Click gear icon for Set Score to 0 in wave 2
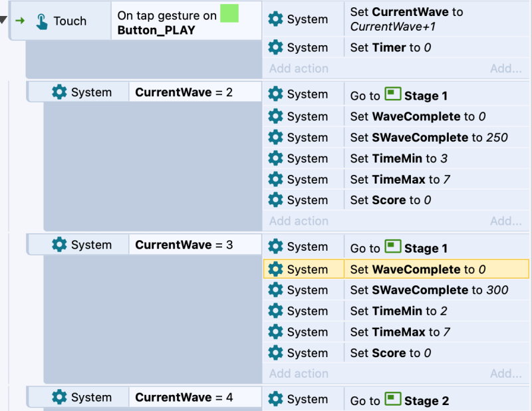This screenshot has height=411, width=532. (275, 200)
